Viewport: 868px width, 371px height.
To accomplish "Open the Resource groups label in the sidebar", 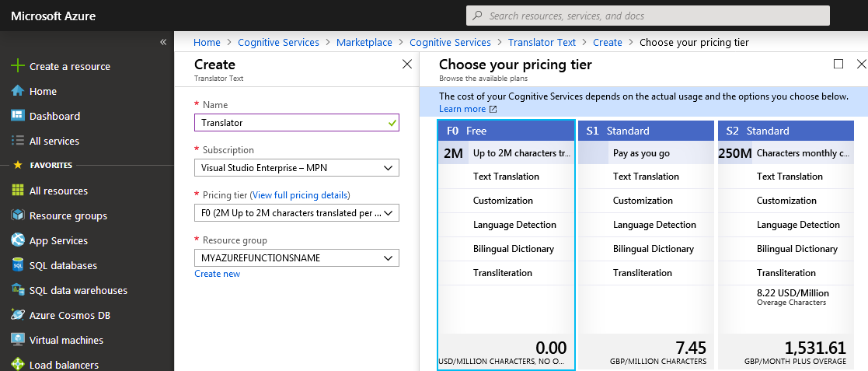I will coord(68,216).
